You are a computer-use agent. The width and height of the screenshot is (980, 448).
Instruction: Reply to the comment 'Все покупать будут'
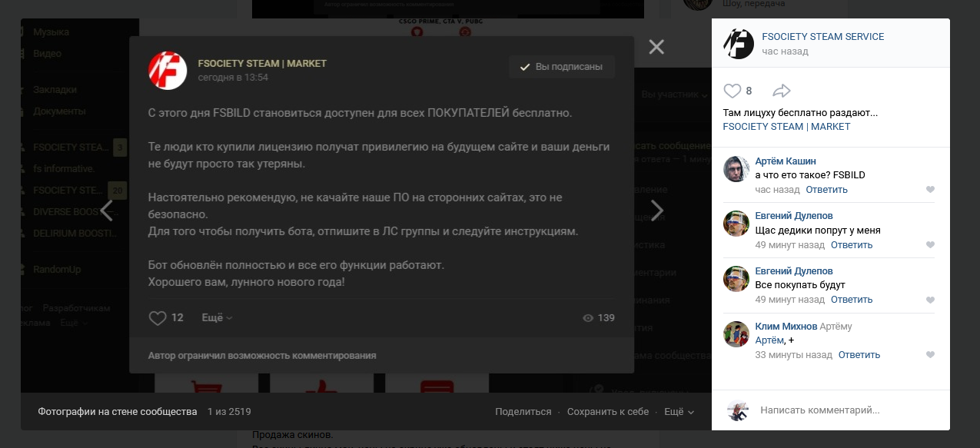(x=852, y=300)
